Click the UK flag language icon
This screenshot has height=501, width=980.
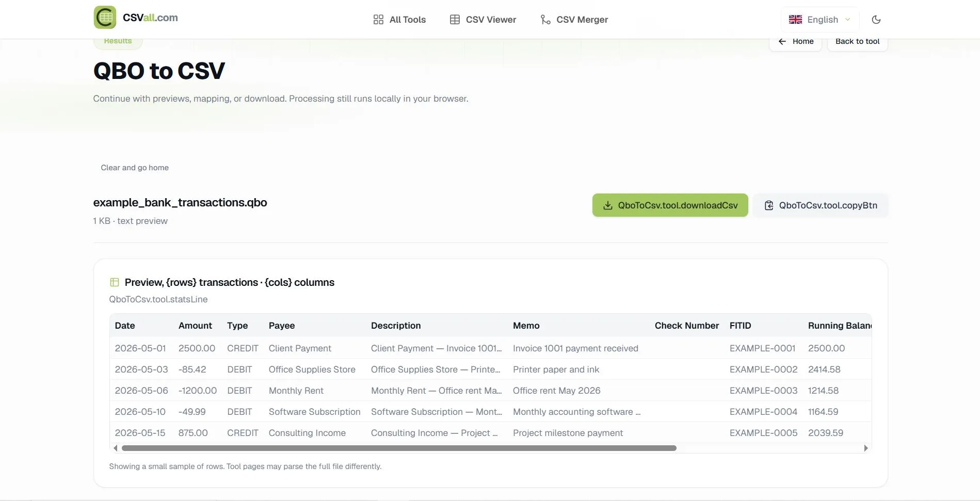[x=795, y=20]
